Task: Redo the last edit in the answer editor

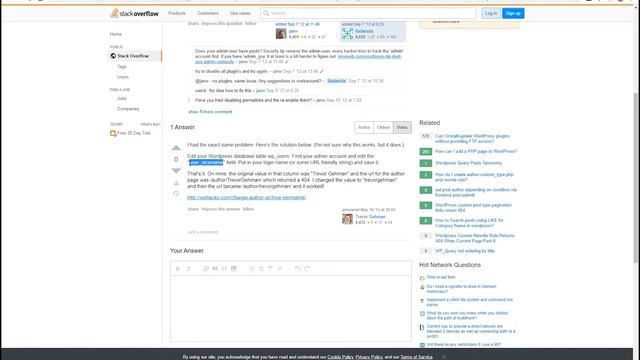Action: [307, 269]
